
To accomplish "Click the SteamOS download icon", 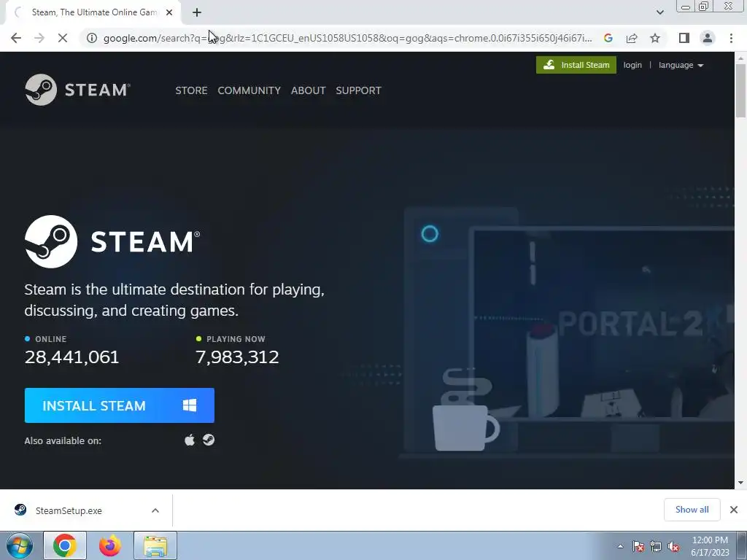I will [x=209, y=440].
